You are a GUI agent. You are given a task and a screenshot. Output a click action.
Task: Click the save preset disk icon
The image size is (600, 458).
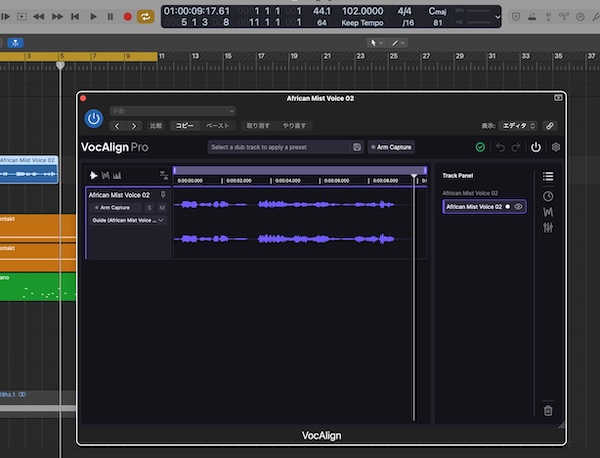click(357, 147)
